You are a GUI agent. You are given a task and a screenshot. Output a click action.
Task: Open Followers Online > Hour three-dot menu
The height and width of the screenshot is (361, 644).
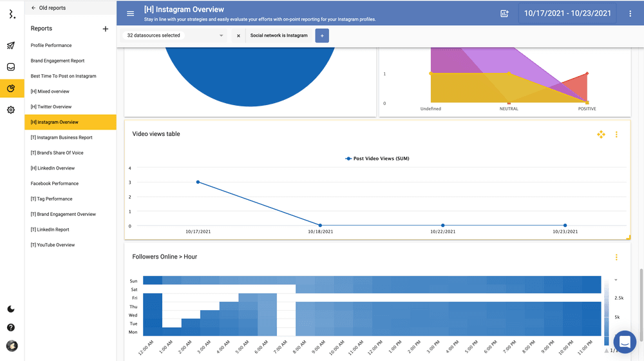[x=616, y=257]
